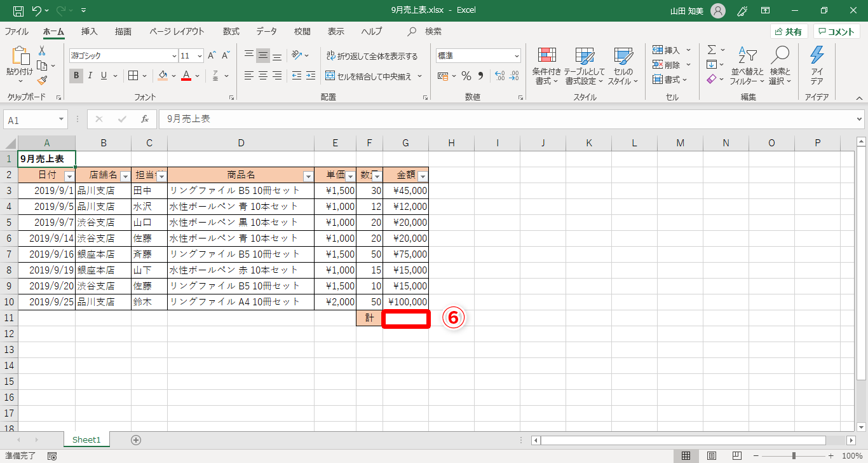Switch to the 数式 tab
Viewport: 868px width, 463px height.
[231, 31]
